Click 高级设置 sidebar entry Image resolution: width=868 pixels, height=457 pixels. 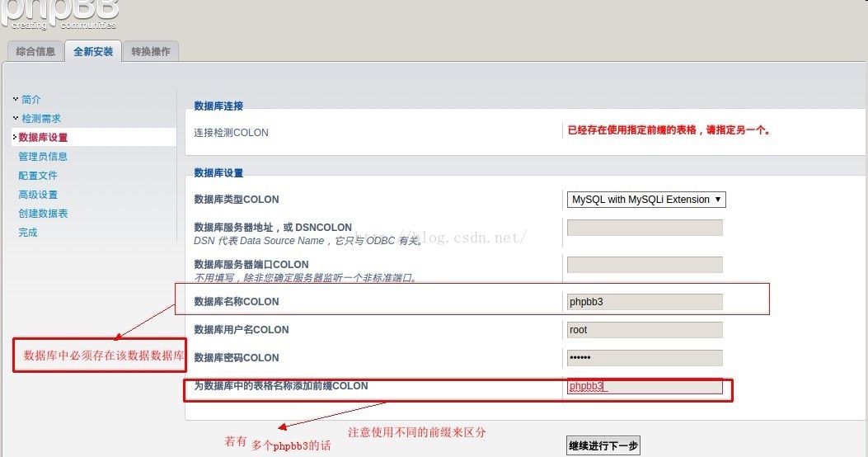pos(38,195)
